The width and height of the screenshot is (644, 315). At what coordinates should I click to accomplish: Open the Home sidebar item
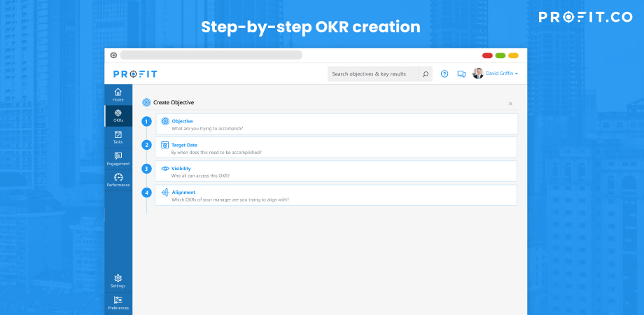(x=118, y=95)
